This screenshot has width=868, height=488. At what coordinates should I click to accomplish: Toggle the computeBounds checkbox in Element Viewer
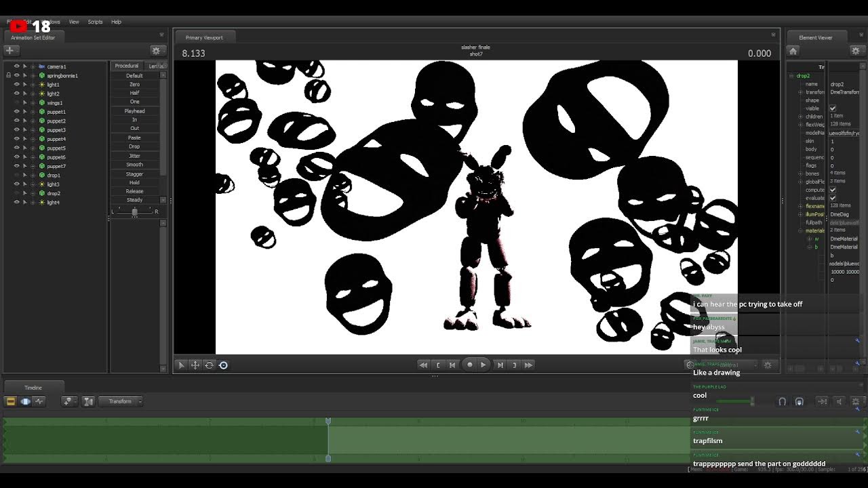(x=833, y=190)
